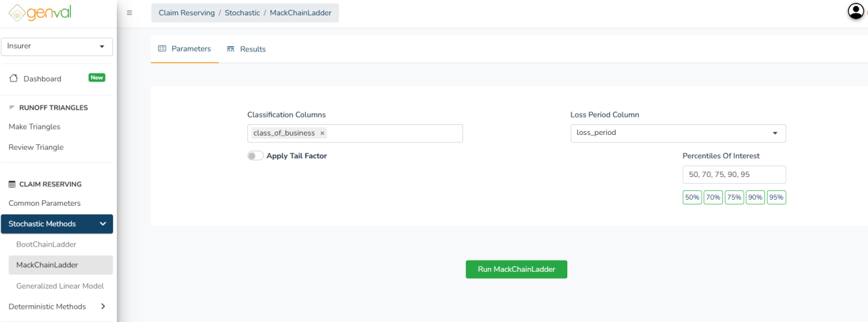Viewport: 868px width, 322px height.
Task: Open the Insurer dropdown
Action: tap(57, 46)
